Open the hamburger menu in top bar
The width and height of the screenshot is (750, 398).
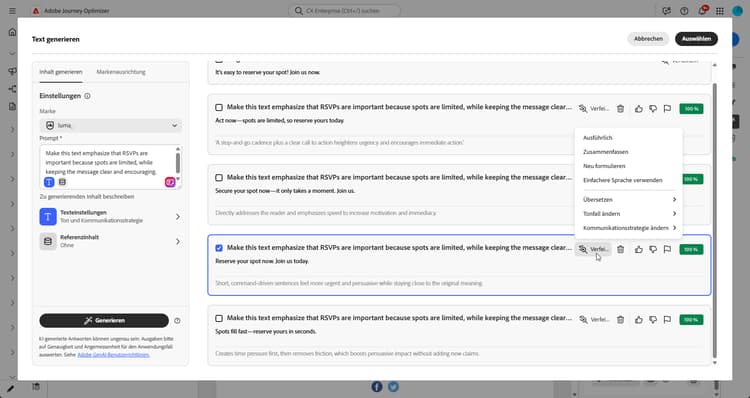[12, 11]
